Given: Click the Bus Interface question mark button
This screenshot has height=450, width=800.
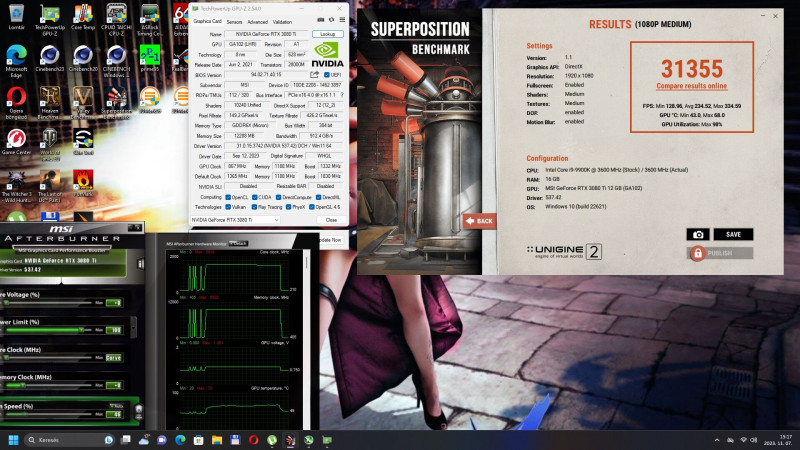Looking at the screenshot, I should point(342,95).
